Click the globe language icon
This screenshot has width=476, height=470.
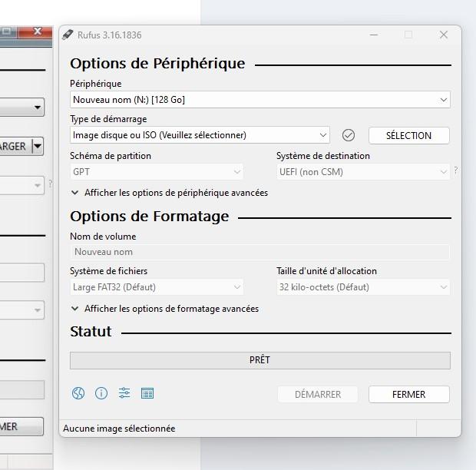[78, 394]
